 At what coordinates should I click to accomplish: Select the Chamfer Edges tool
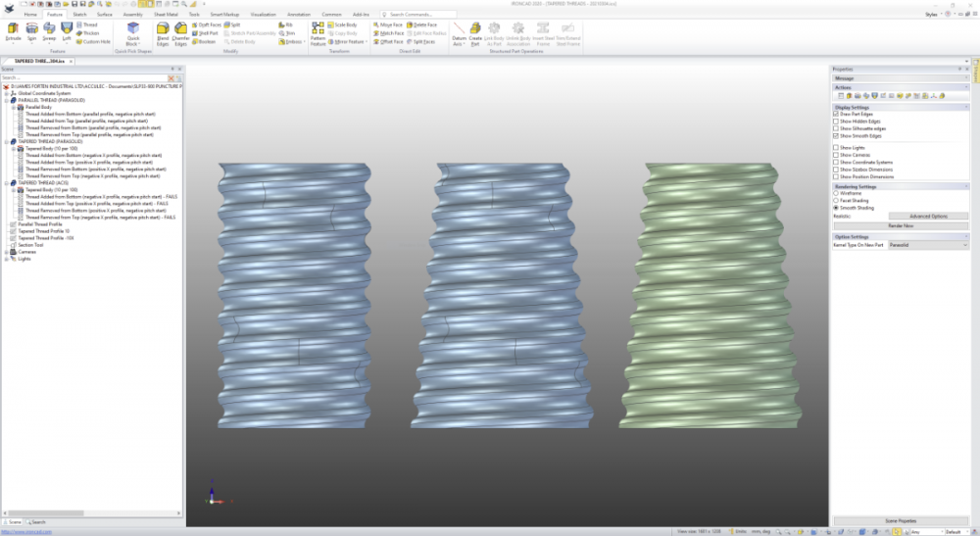[180, 33]
